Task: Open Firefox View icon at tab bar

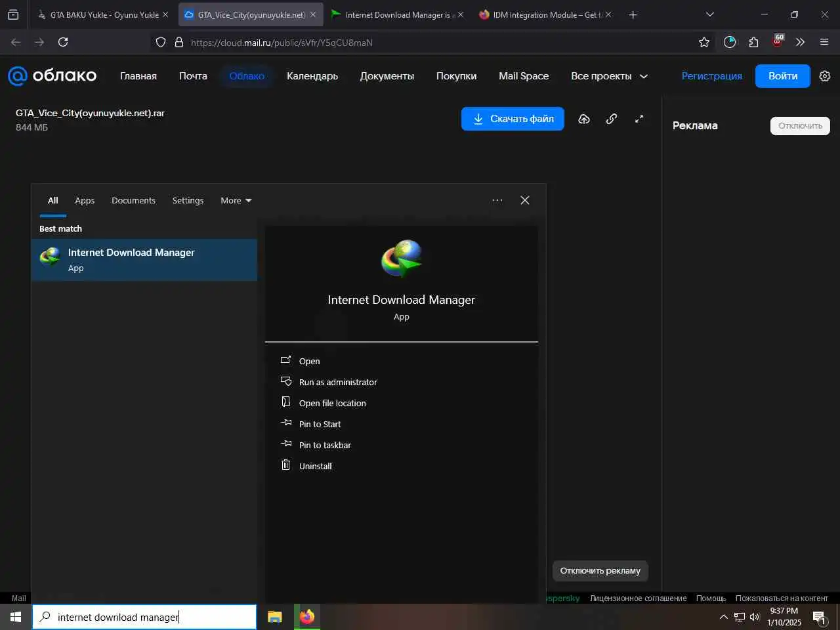Action: (x=13, y=14)
